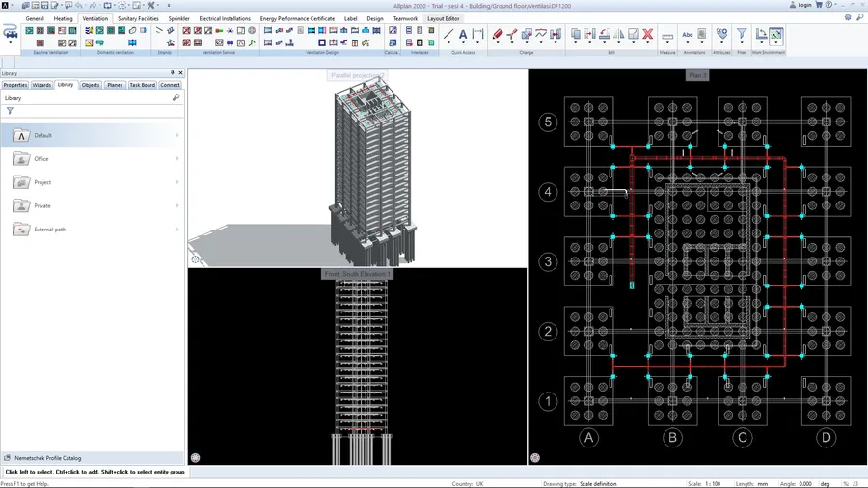Close the Library palette
This screenshot has height=488, width=868.
tap(180, 72)
